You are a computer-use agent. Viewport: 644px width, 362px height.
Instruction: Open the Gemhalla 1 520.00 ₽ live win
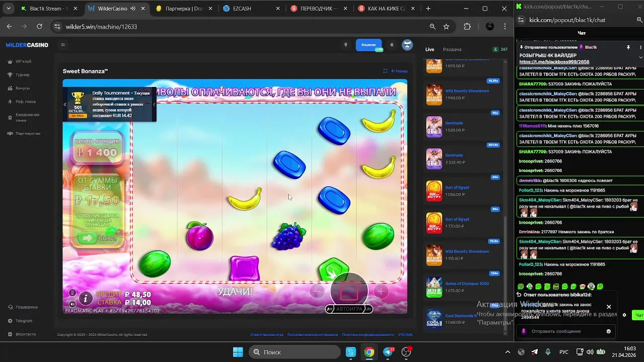[x=464, y=126]
